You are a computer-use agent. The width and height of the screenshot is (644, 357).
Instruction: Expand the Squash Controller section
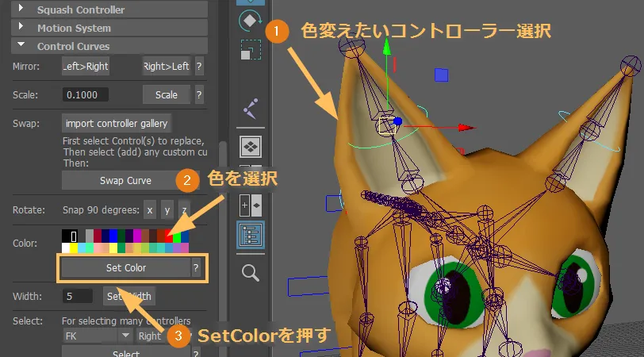20,10
